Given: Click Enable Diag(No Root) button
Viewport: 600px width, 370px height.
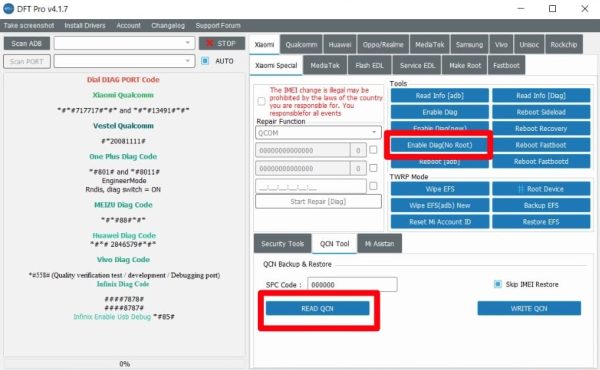Looking at the screenshot, I should 440,145.
